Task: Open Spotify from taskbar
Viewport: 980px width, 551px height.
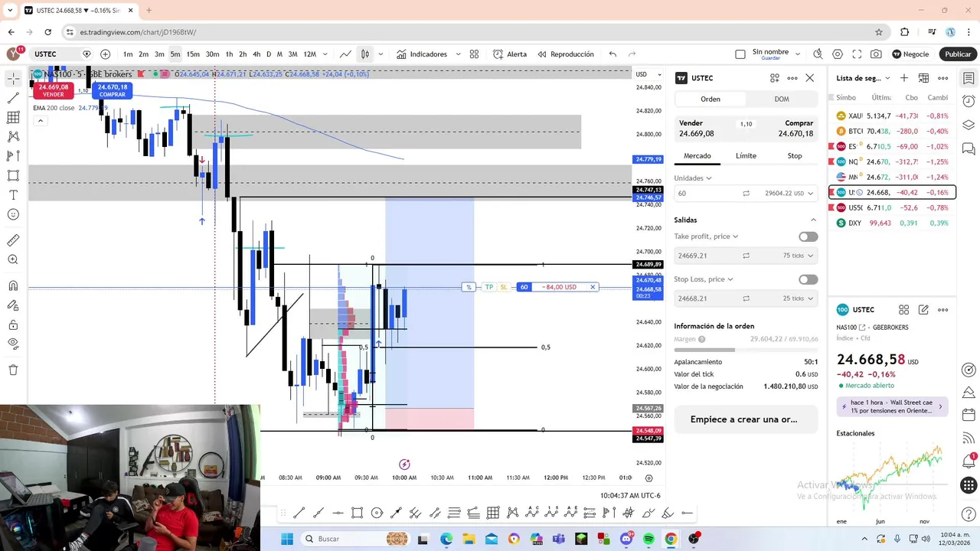Action: (648, 539)
